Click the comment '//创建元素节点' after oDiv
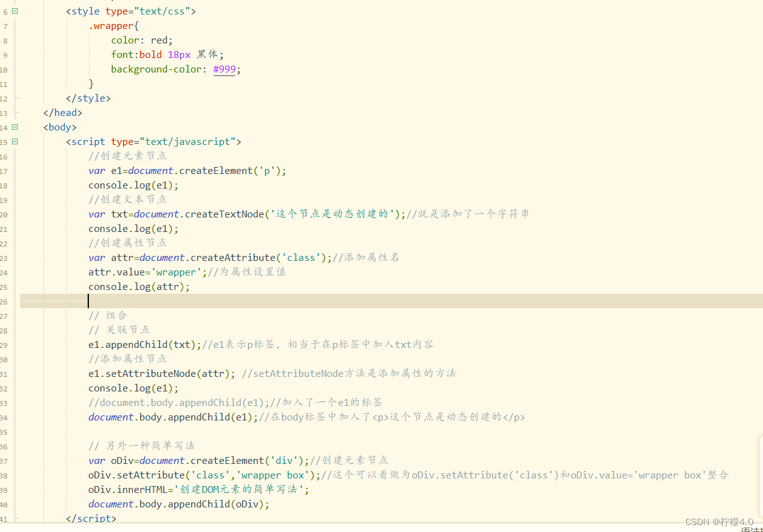This screenshot has height=532, width=763. click(349, 460)
